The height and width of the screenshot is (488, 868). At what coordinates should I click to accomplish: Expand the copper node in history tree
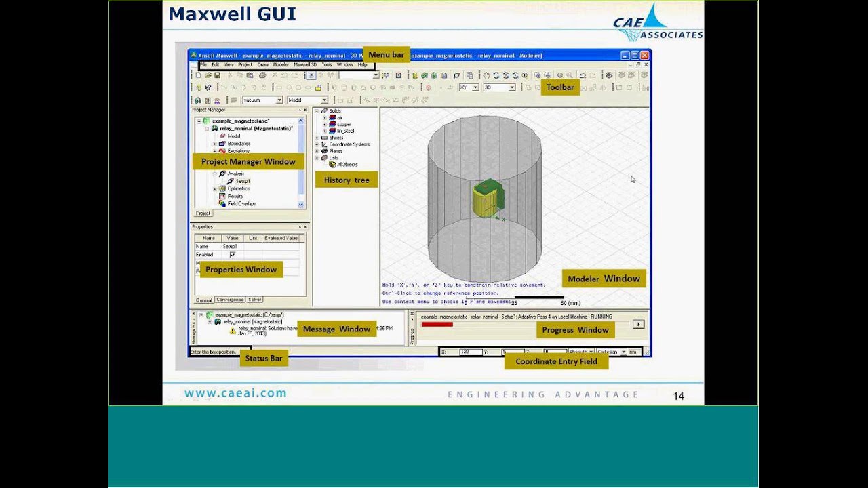point(324,125)
